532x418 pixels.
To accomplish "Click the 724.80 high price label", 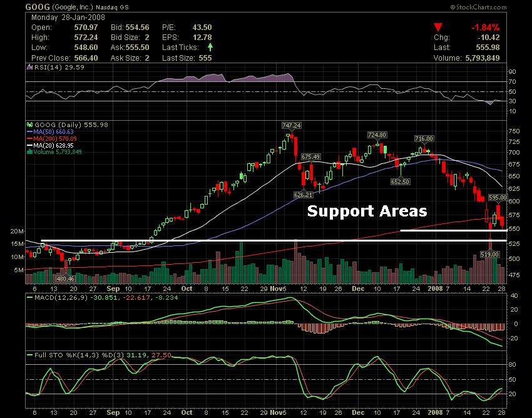I will [x=377, y=135].
